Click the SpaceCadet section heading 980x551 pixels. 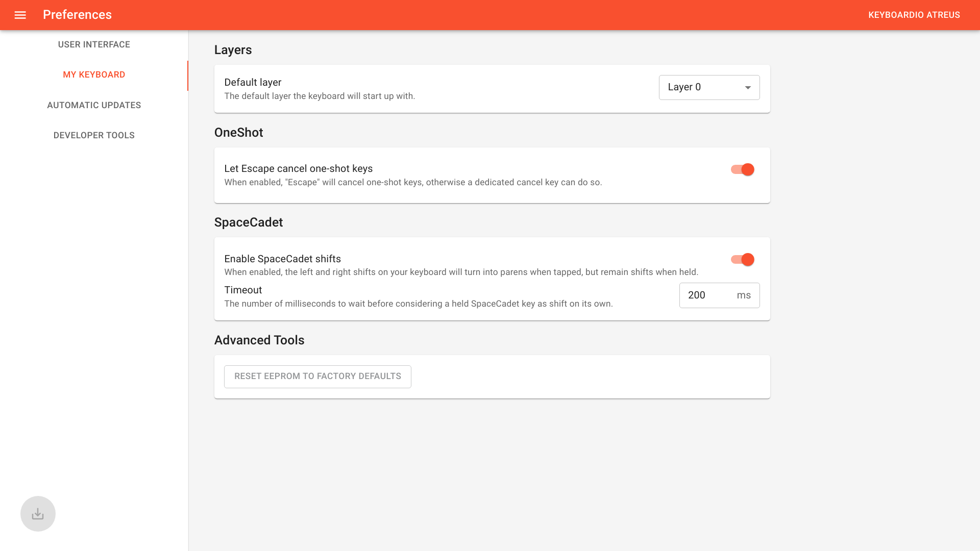[249, 222]
